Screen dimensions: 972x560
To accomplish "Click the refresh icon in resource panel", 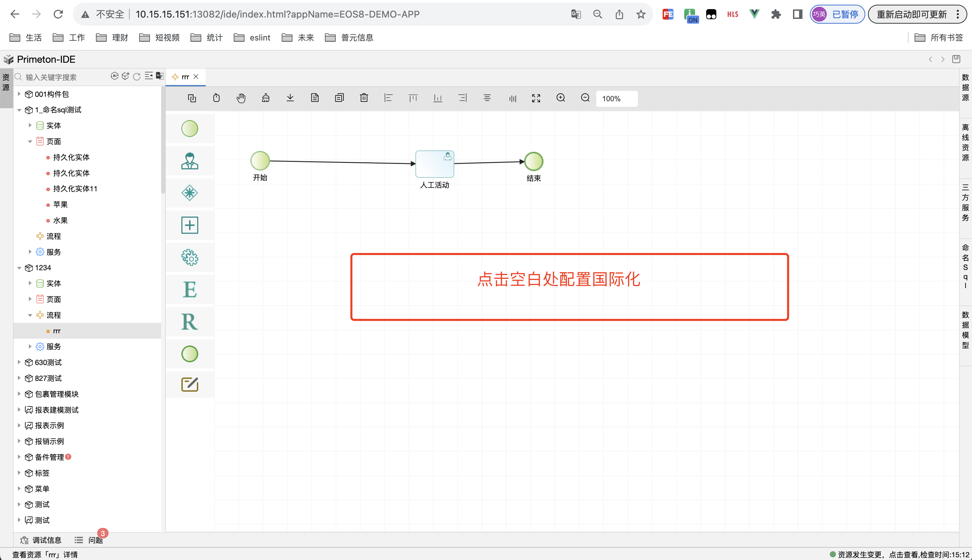I will coord(137,77).
